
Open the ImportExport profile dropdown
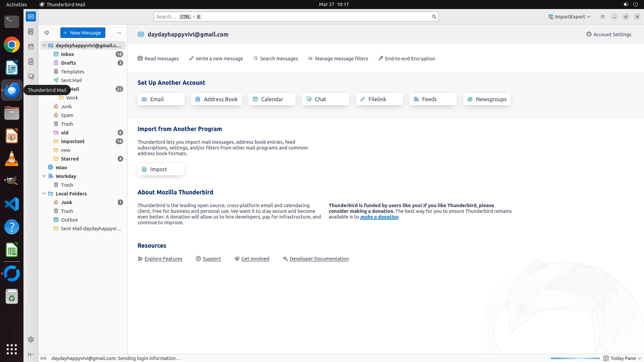point(569,17)
